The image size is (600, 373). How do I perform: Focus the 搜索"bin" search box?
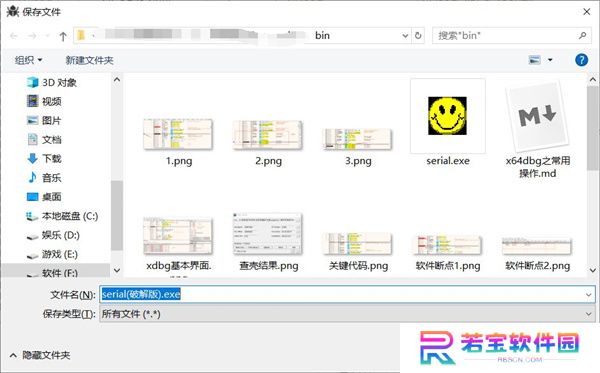(512, 36)
